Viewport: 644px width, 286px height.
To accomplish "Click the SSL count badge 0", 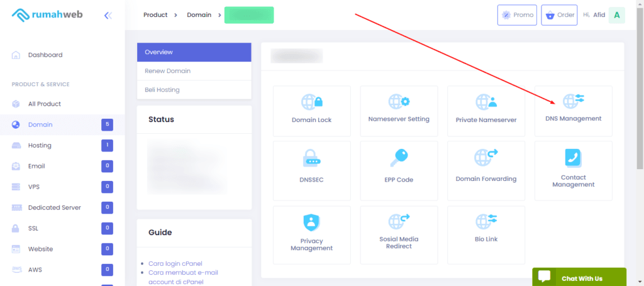I will pyautogui.click(x=107, y=228).
